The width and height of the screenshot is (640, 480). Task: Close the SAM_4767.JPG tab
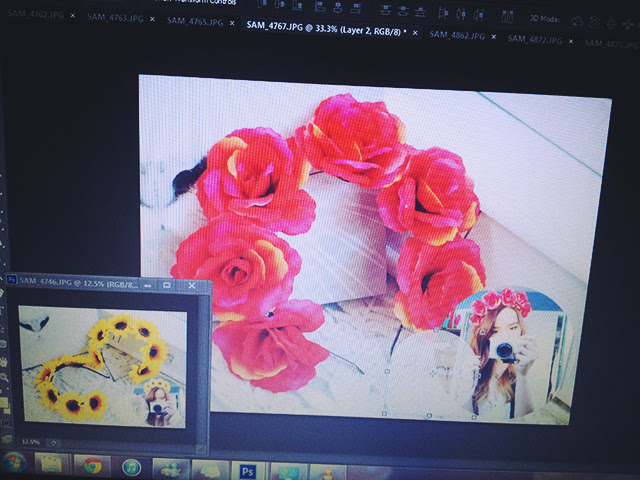coord(415,33)
